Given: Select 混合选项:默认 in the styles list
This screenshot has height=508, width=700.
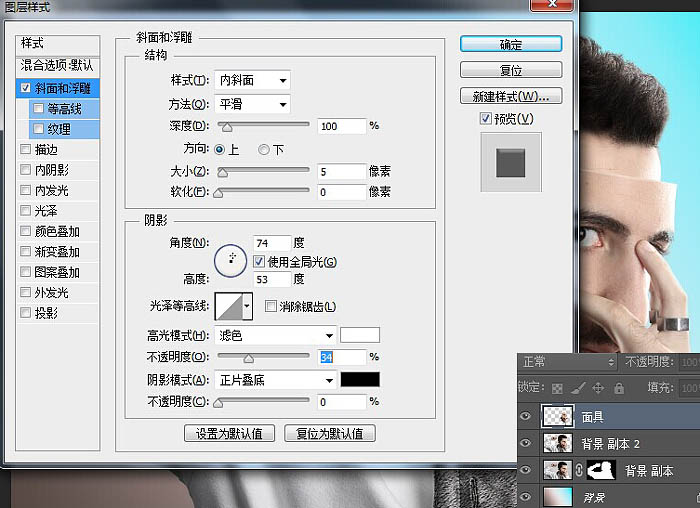Looking at the screenshot, I should (58, 66).
